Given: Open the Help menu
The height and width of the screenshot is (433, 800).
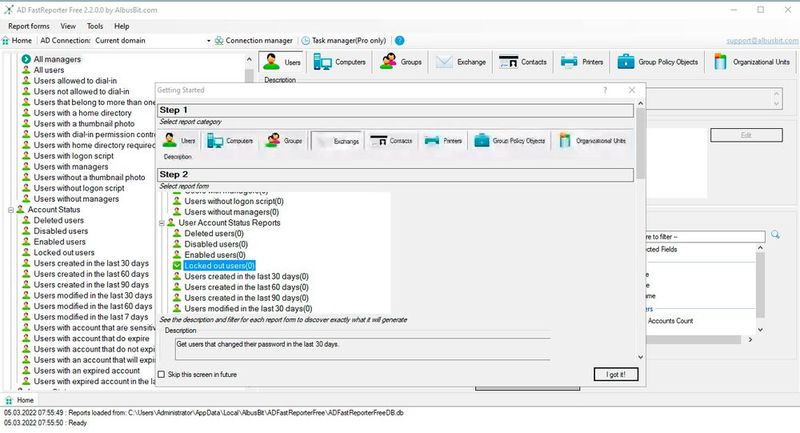Looking at the screenshot, I should tap(121, 26).
